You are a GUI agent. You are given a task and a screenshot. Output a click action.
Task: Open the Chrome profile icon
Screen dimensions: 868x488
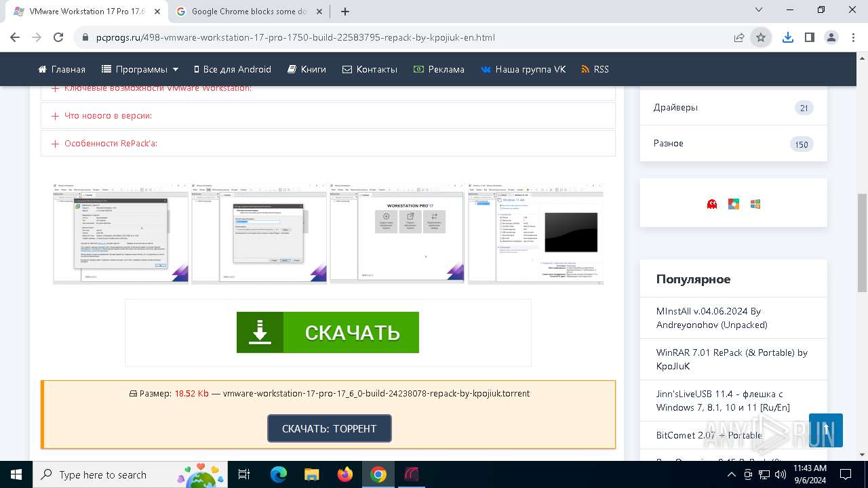click(x=831, y=37)
